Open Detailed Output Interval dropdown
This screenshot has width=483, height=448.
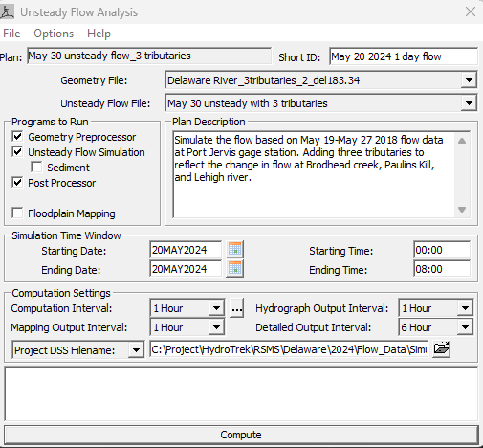point(465,327)
